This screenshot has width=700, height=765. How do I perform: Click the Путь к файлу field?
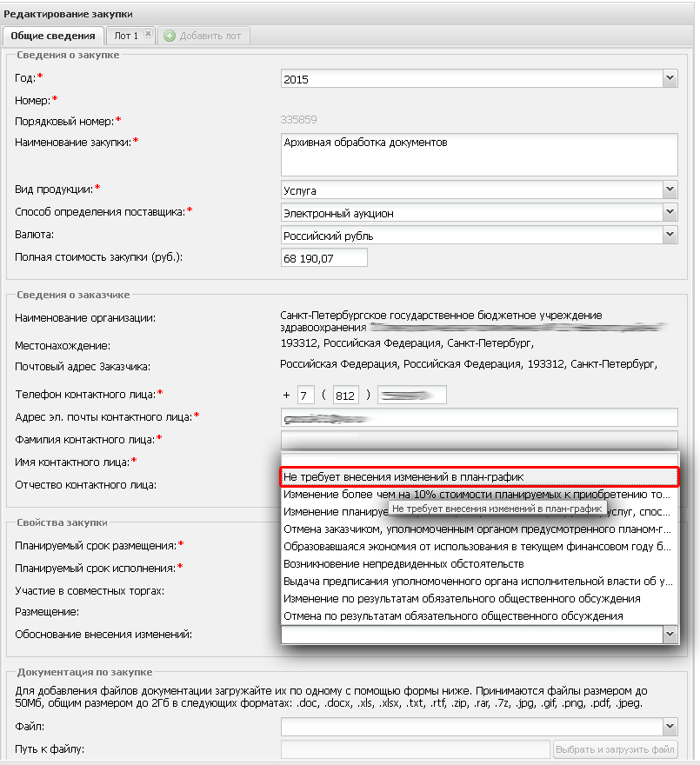416,749
